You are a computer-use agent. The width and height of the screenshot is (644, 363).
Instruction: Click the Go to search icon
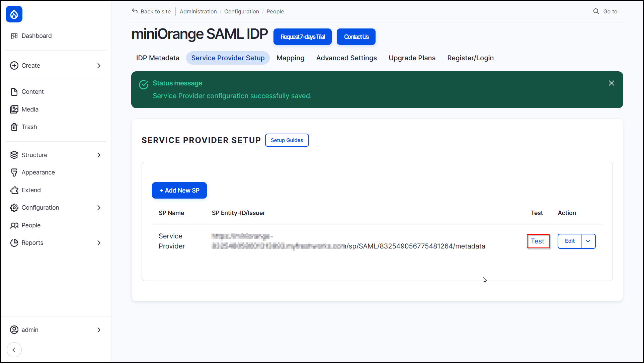tap(596, 11)
